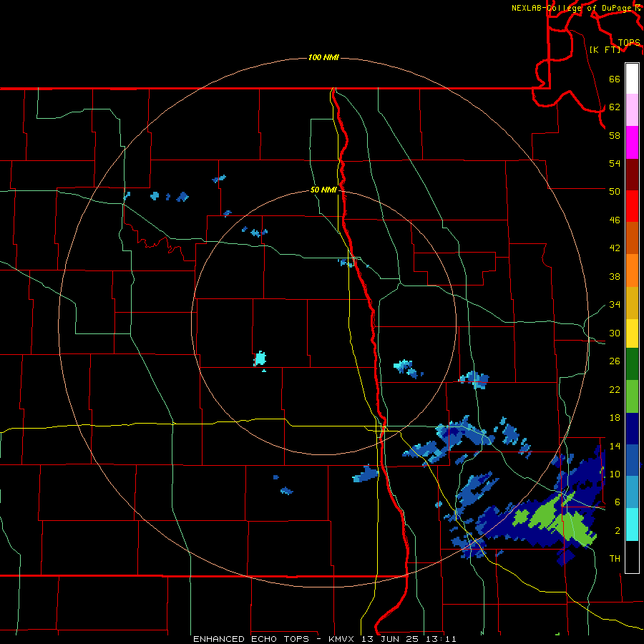Select the light green legend band

632,396
